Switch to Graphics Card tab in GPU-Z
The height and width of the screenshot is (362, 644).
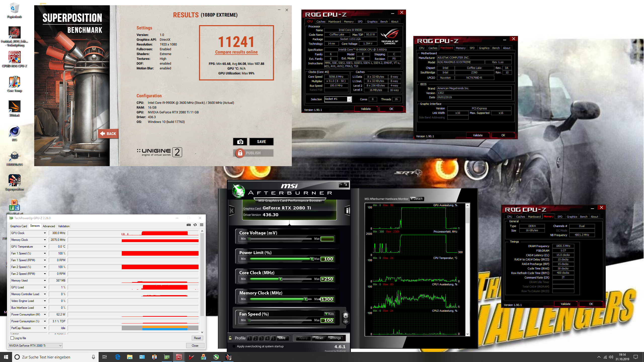point(18,226)
